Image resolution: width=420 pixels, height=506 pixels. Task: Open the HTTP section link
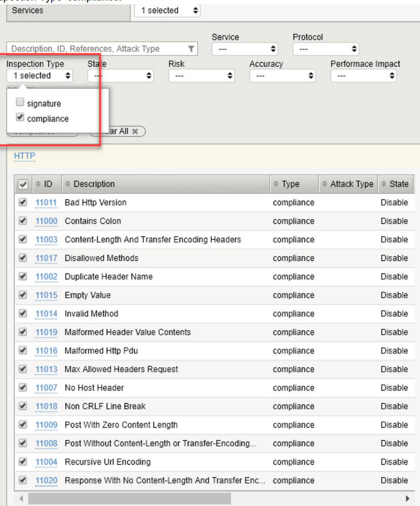pyautogui.click(x=24, y=156)
